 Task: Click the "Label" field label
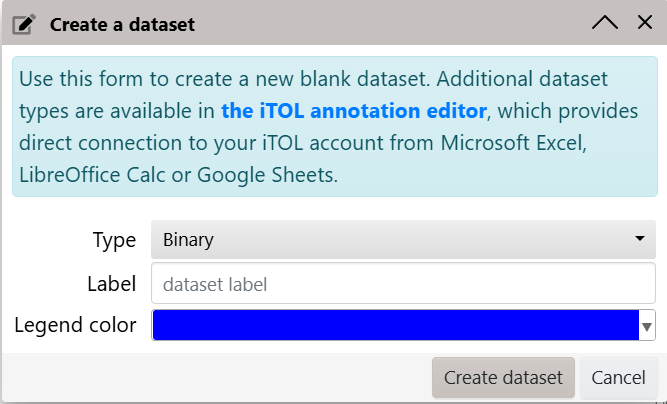pos(111,284)
